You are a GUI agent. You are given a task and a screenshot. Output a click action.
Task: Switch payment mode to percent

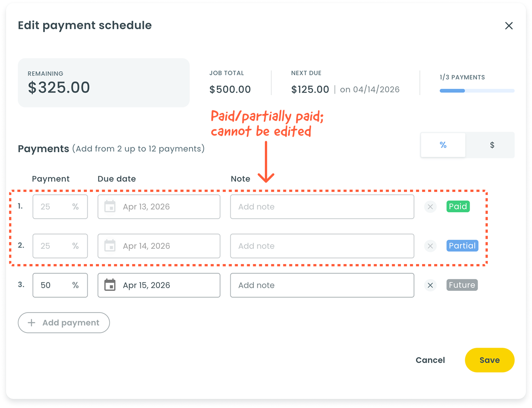coord(443,145)
